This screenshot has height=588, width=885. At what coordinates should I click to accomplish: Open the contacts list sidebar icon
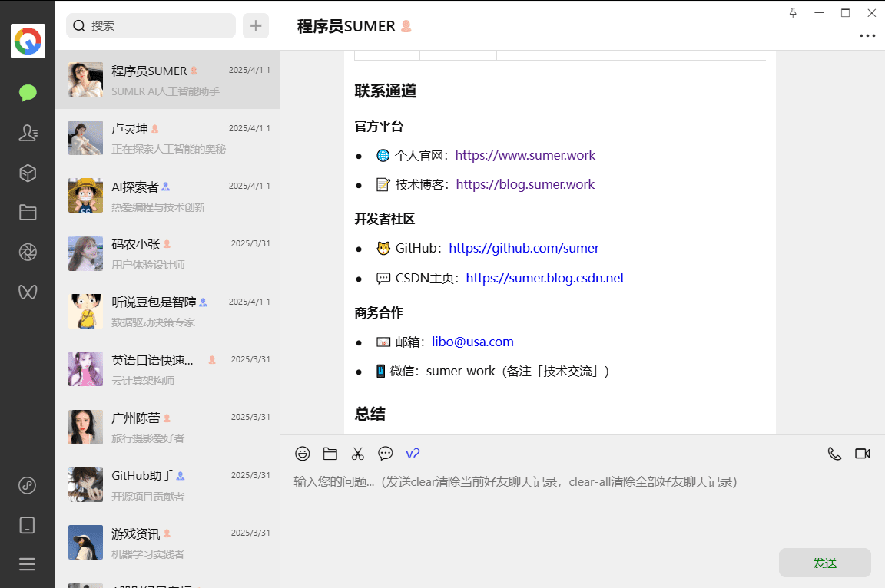pyautogui.click(x=28, y=133)
